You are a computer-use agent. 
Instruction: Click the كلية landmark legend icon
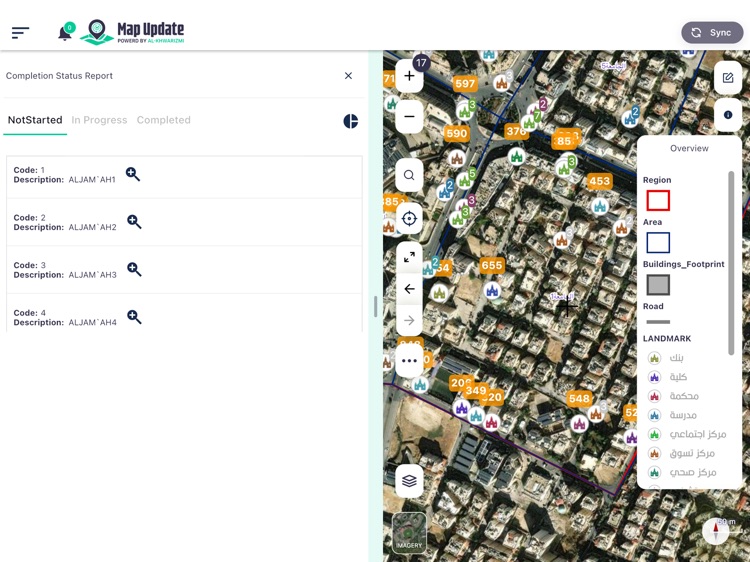click(654, 377)
